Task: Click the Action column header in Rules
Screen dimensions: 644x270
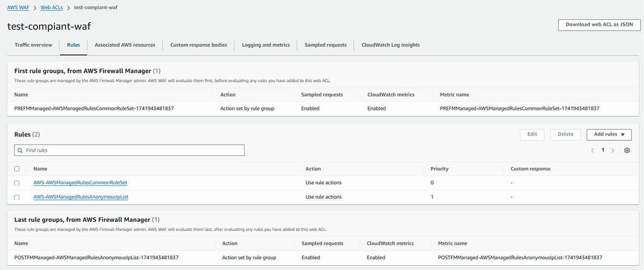Action: click(x=313, y=169)
